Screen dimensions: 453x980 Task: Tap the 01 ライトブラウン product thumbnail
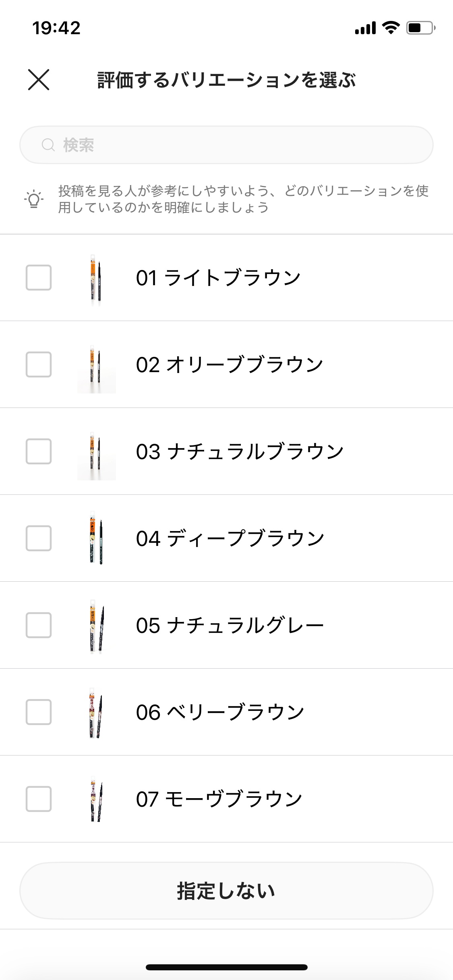pos(96,278)
